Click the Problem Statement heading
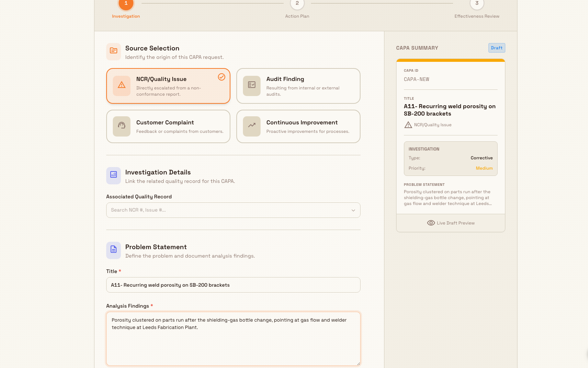Screen dimensions: 588x368 coord(156,247)
